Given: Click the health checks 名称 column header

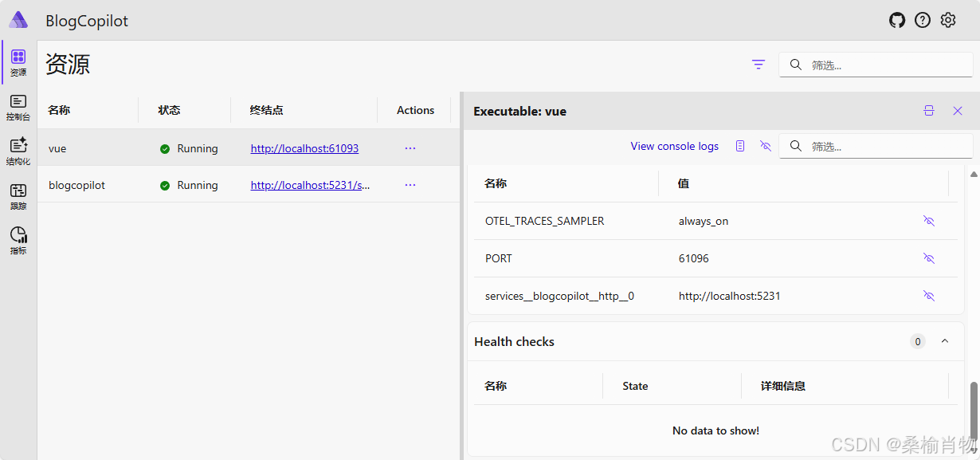Looking at the screenshot, I should point(496,386).
